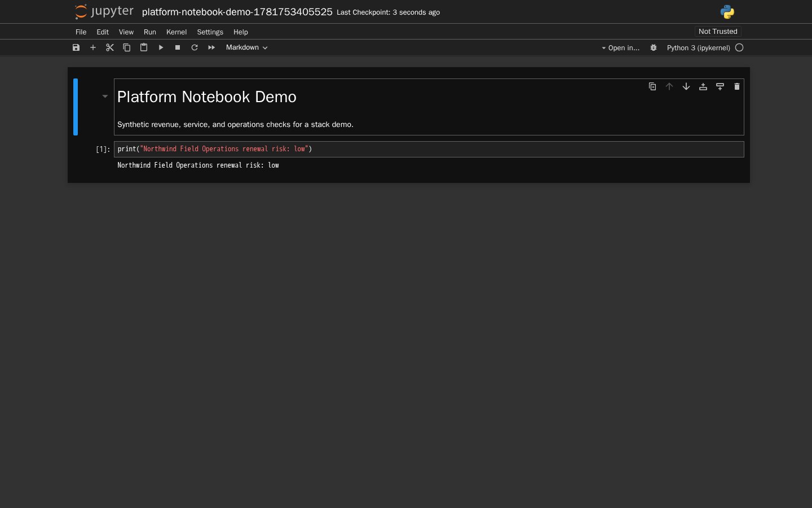
Task: Open the File menu
Action: click(81, 32)
